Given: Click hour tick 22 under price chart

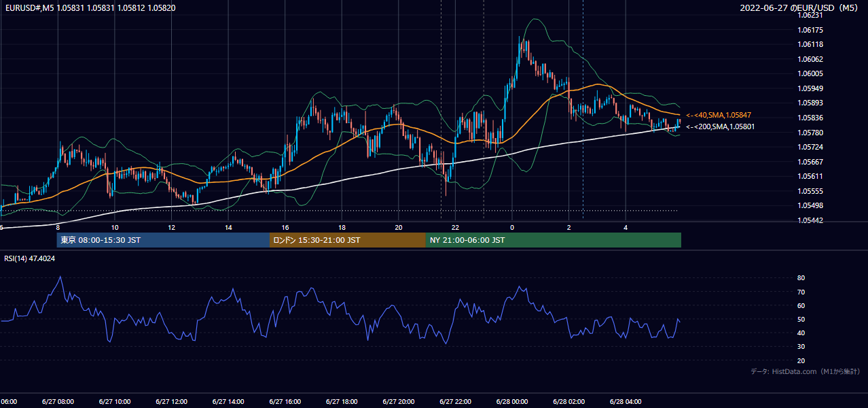Looking at the screenshot, I should coord(456,227).
